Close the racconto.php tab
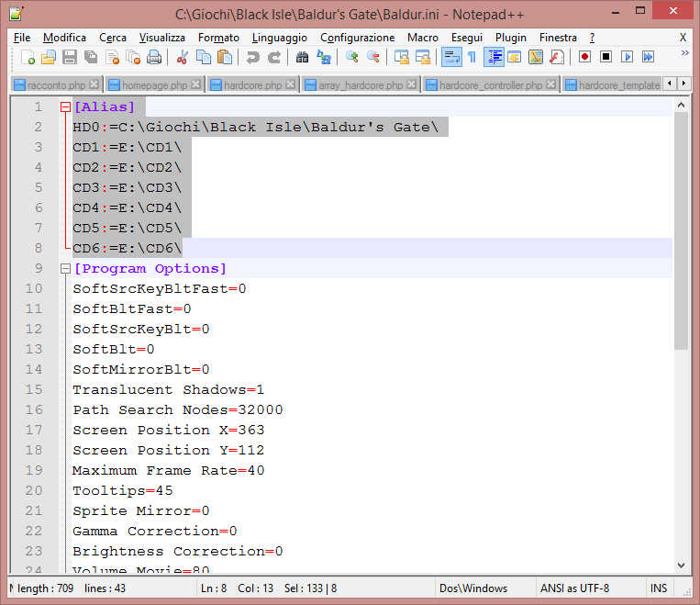 coord(94,84)
